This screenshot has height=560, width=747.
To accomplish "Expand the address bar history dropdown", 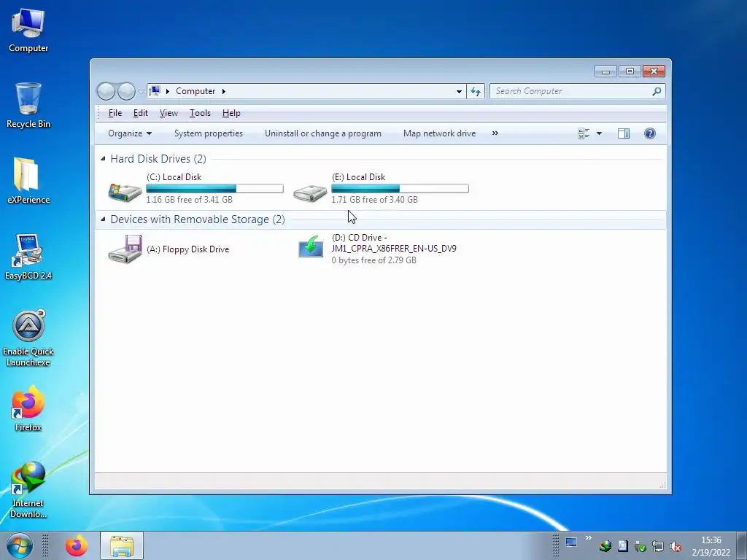I will pyautogui.click(x=459, y=91).
